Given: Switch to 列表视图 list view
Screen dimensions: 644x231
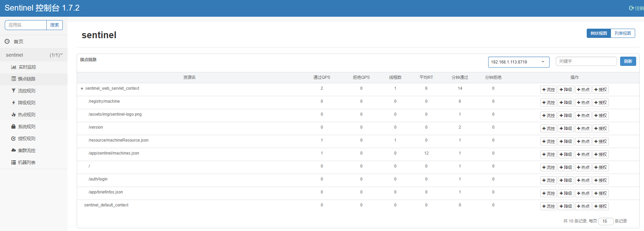Looking at the screenshot, I should pos(623,33).
